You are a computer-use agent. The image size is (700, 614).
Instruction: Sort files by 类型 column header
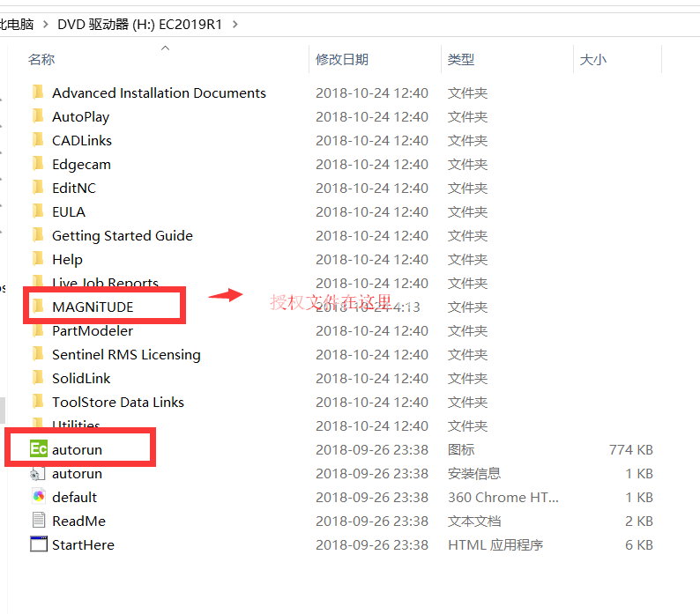tap(461, 59)
